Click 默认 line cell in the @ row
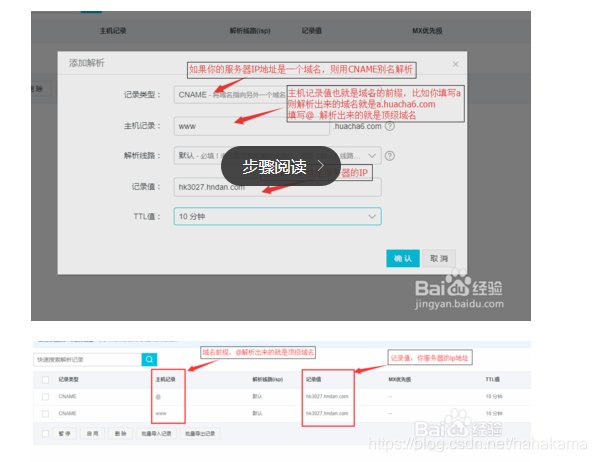 coord(257,396)
